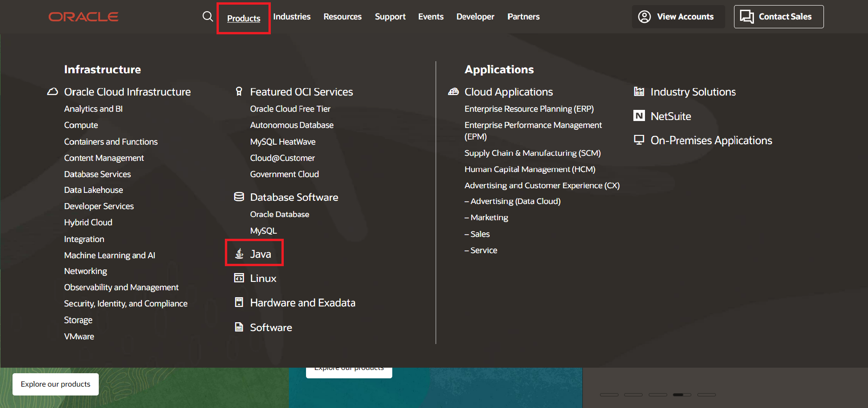Open Analytics and BI link
This screenshot has height=408, width=868.
(93, 109)
